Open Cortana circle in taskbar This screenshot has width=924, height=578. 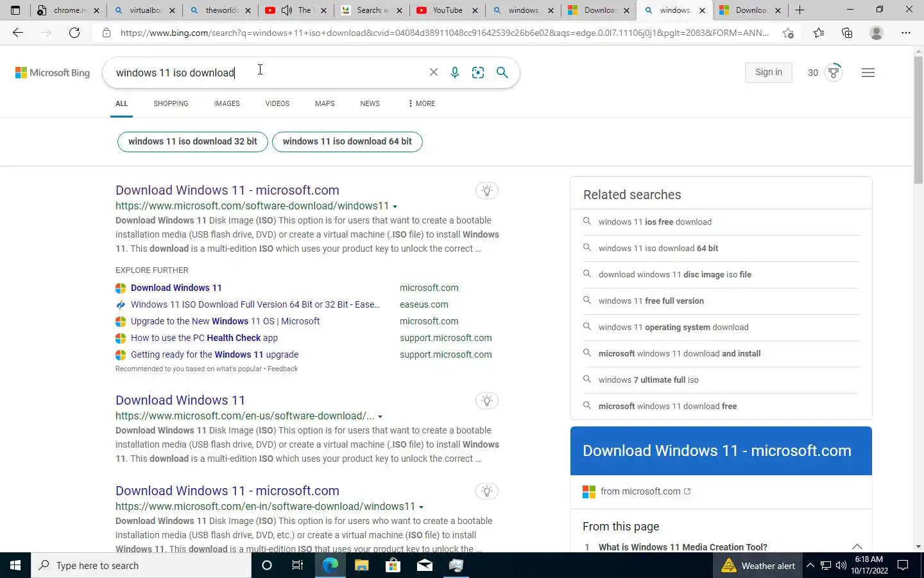[x=267, y=565]
